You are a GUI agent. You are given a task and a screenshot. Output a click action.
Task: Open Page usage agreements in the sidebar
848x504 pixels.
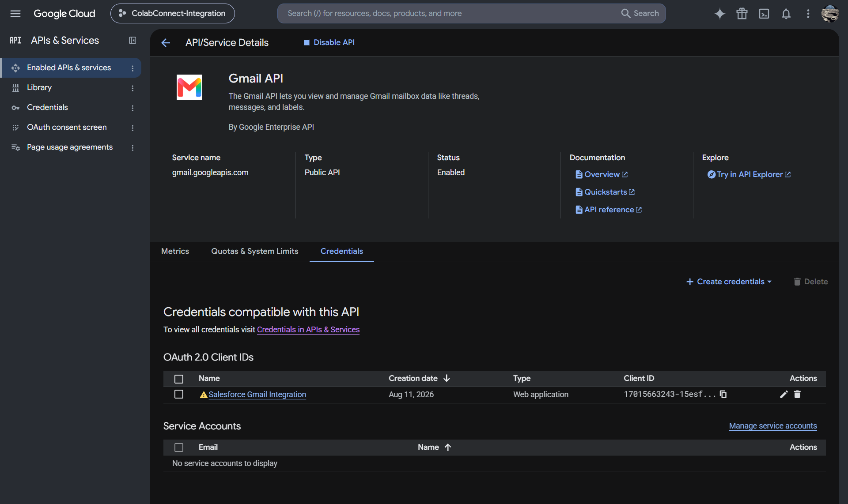click(71, 147)
